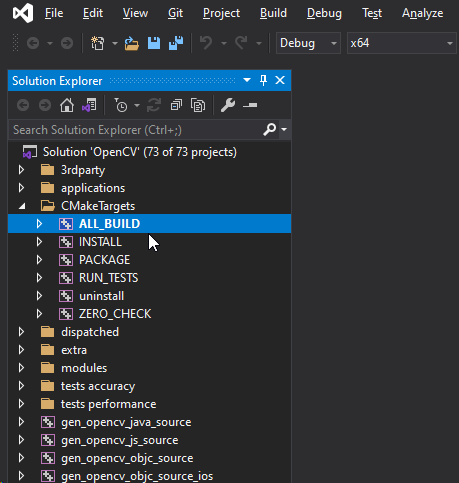This screenshot has width=459, height=483.
Task: Click the Pending Changes Filter icon
Action: pos(121,105)
